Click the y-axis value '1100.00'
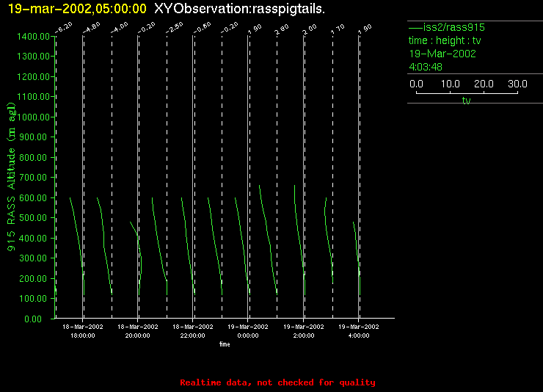 (33, 97)
